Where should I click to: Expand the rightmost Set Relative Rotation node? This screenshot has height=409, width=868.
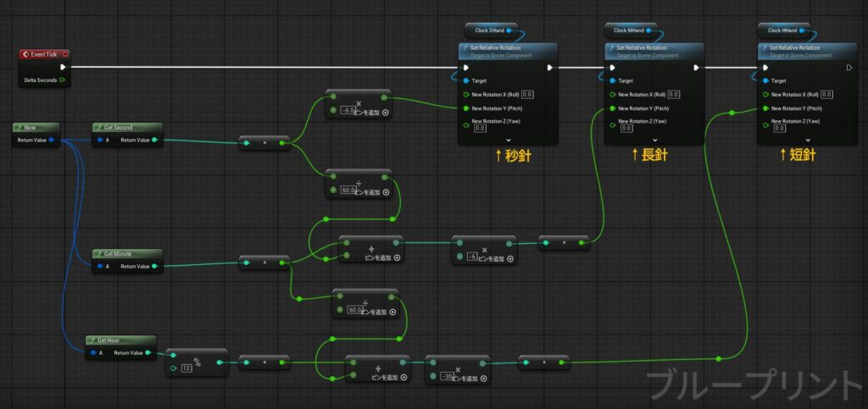pos(807,140)
